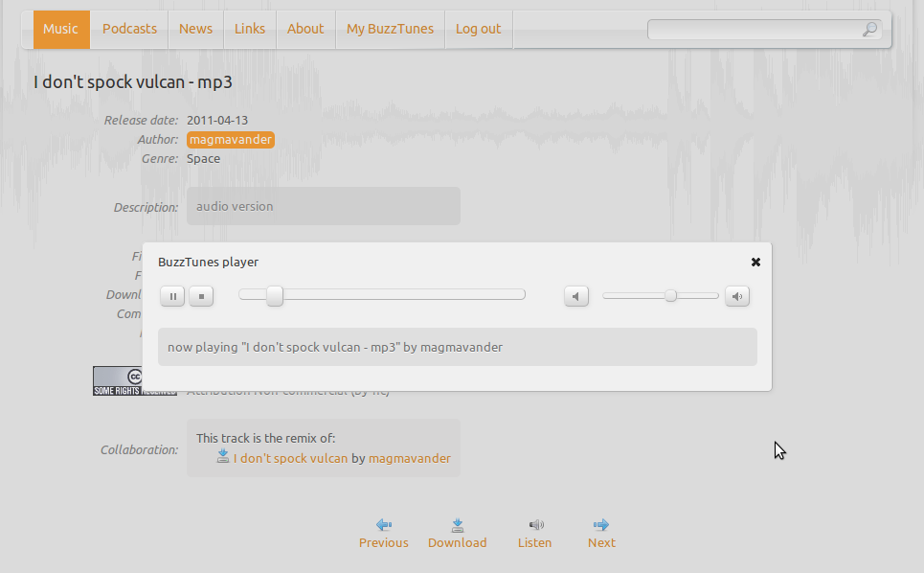Click the now playing status text

(x=335, y=347)
